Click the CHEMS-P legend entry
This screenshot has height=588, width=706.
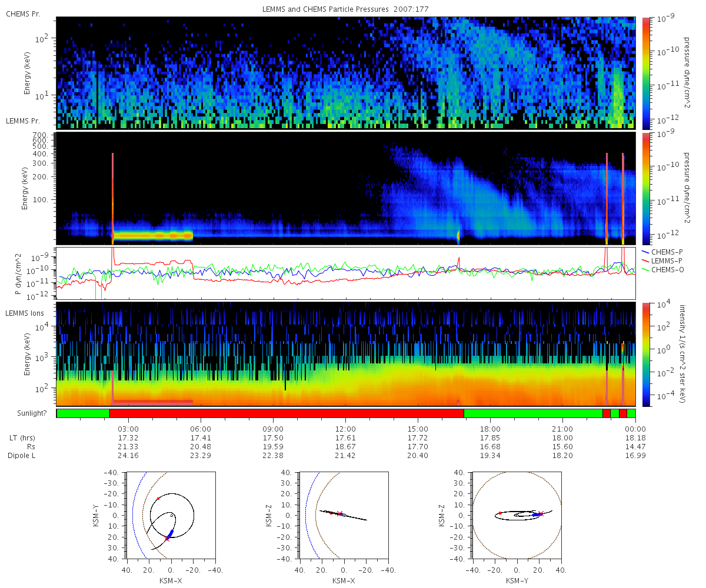[664, 252]
